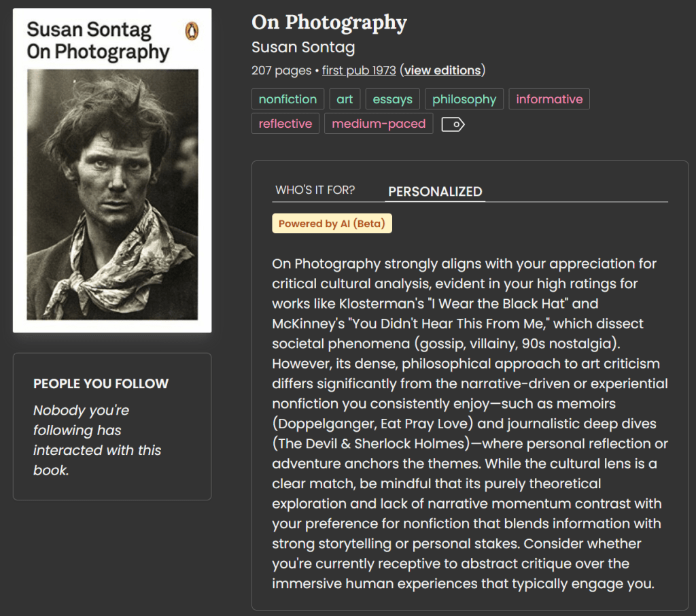This screenshot has width=696, height=616.
Task: Click the reflective mood tag
Action: (285, 123)
